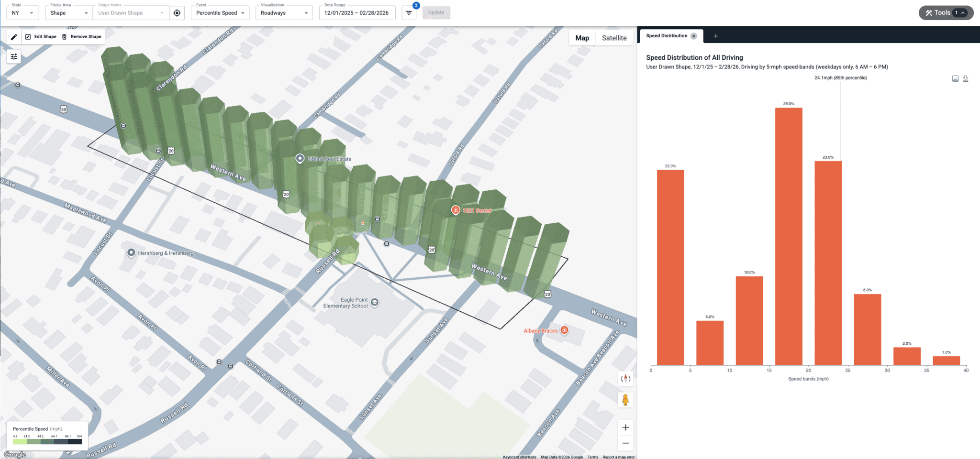The width and height of the screenshot is (980, 459).
Task: Expand the Focus Area Shape dropdown
Action: 68,13
